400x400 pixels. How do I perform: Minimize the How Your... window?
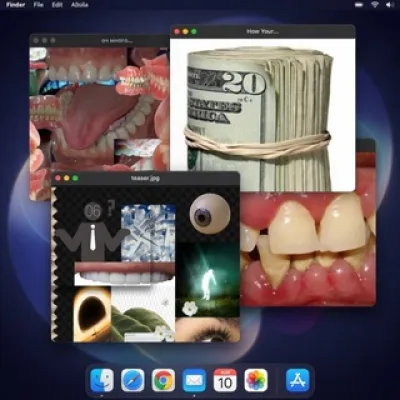[x=185, y=32]
